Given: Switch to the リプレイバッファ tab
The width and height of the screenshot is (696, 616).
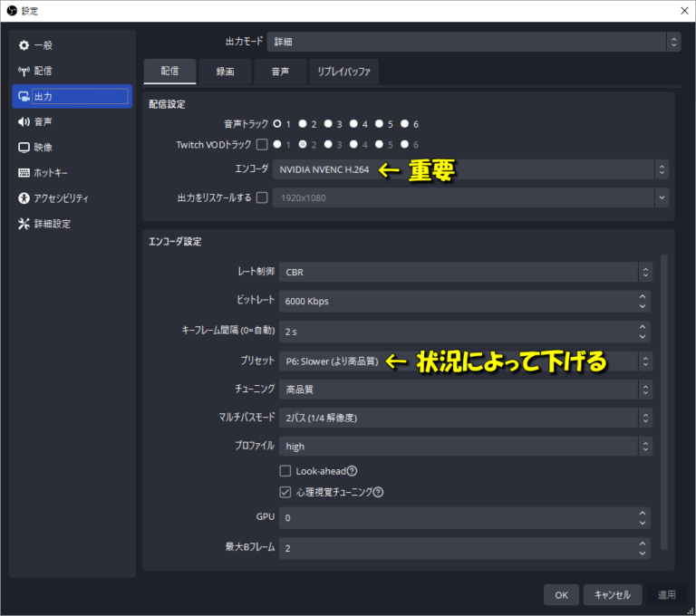Looking at the screenshot, I should [x=343, y=72].
